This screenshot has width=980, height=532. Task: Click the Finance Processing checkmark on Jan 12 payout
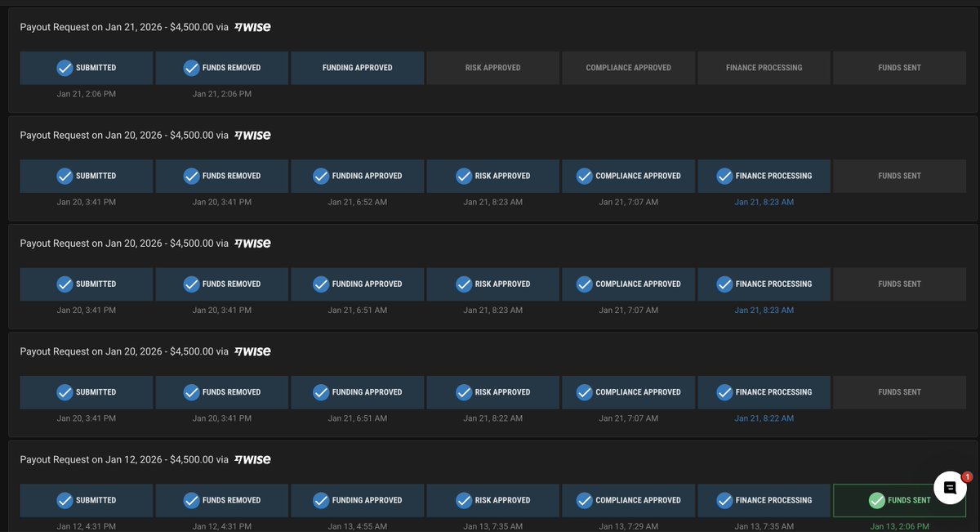[724, 499]
